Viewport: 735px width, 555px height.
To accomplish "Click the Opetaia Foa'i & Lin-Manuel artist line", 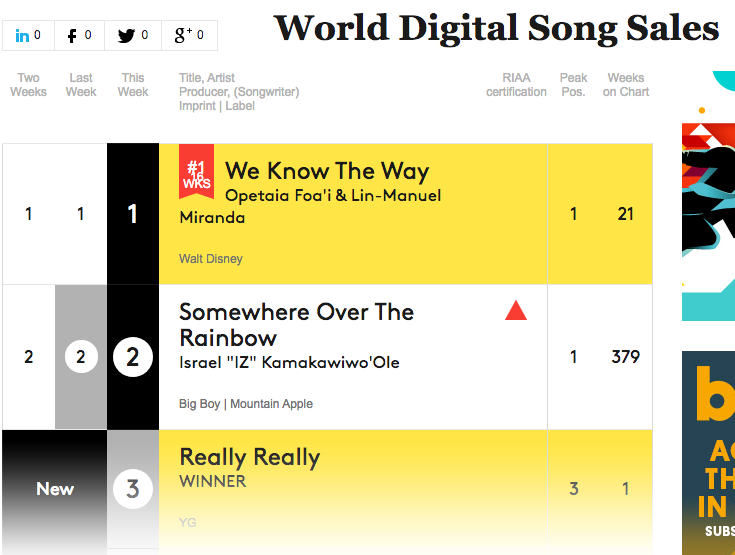I will (x=333, y=195).
